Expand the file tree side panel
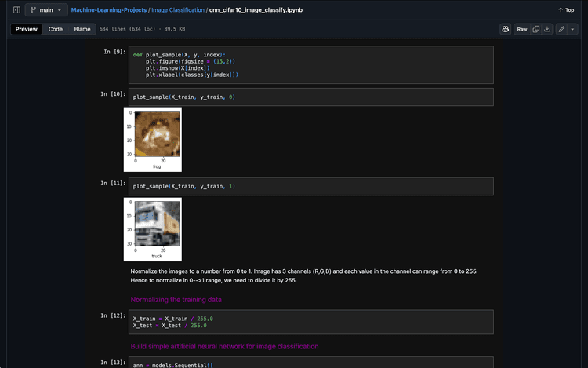Image resolution: width=588 pixels, height=368 pixels. (16, 10)
